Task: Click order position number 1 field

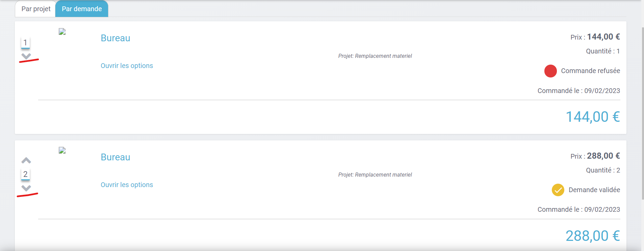Action: click(x=25, y=43)
